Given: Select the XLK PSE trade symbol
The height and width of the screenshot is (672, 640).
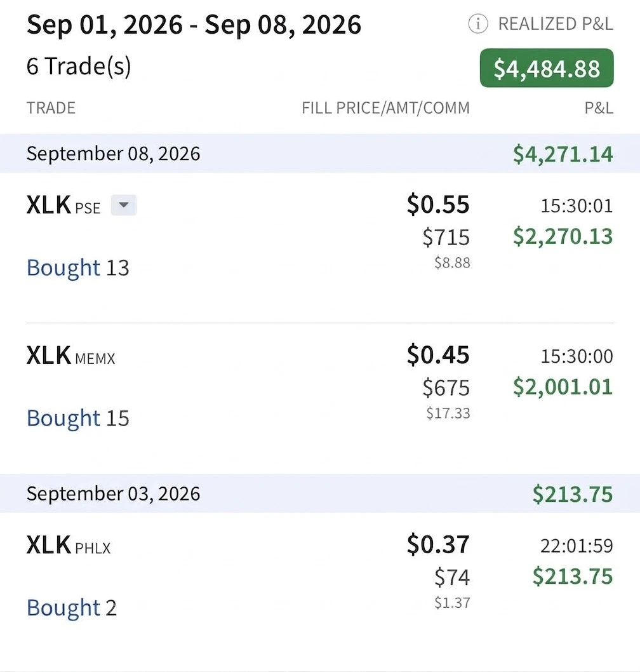Looking at the screenshot, I should 63,205.
